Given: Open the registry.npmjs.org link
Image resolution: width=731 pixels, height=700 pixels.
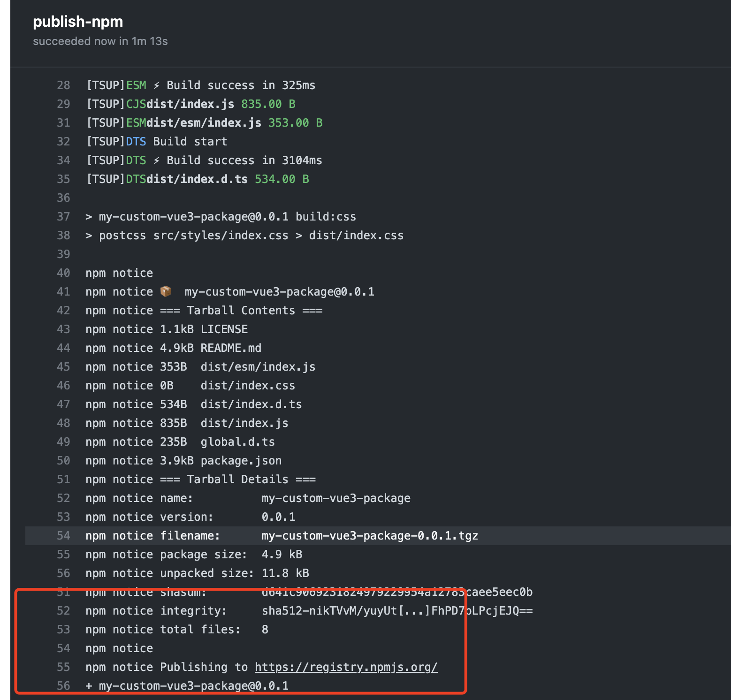Looking at the screenshot, I should pyautogui.click(x=346, y=667).
